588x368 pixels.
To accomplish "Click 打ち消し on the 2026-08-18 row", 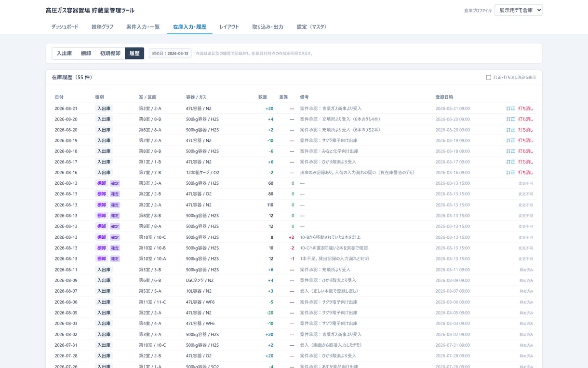I will [x=526, y=151].
